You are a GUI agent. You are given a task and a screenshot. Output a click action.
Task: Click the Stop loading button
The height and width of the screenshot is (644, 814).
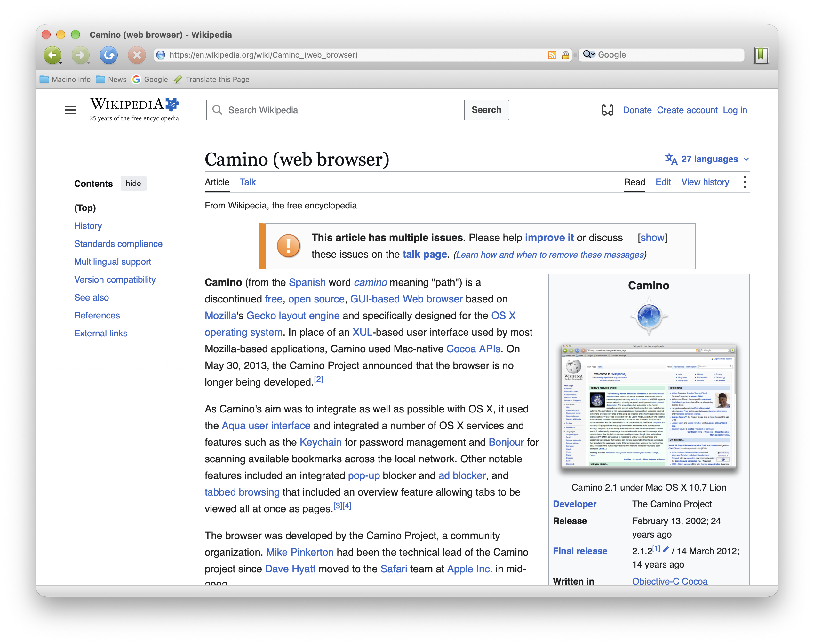pos(137,55)
